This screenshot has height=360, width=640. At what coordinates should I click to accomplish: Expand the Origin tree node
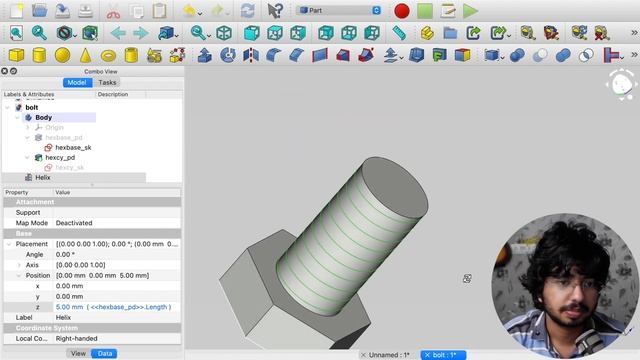[x=27, y=127]
